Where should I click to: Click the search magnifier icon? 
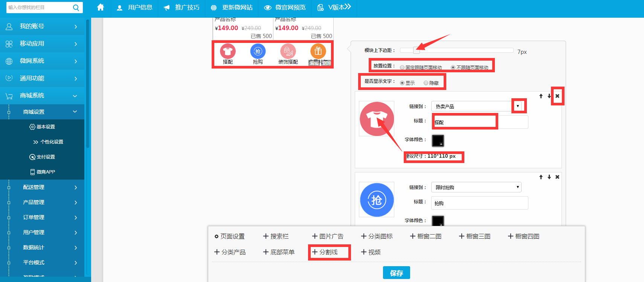[76, 8]
